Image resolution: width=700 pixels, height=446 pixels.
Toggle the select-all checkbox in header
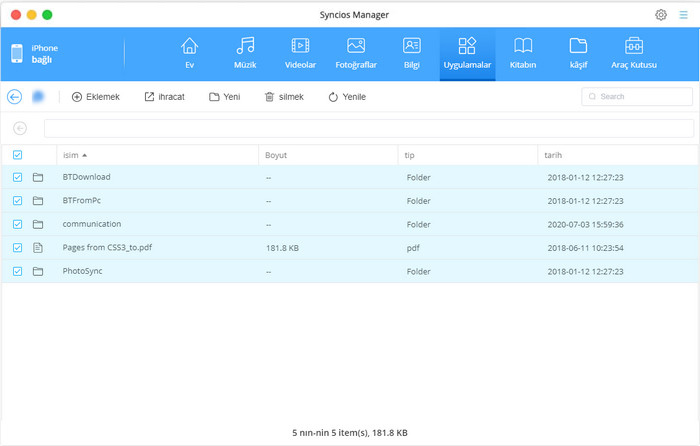coord(17,155)
